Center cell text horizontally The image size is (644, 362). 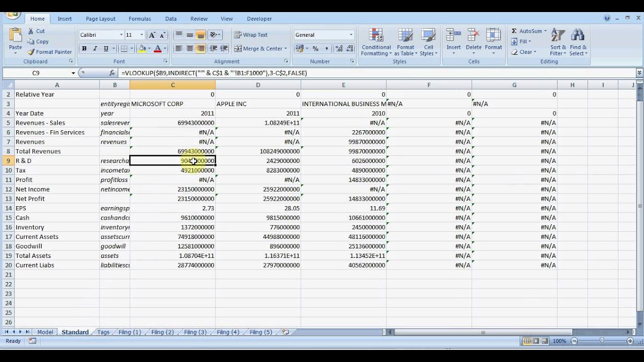click(x=190, y=49)
